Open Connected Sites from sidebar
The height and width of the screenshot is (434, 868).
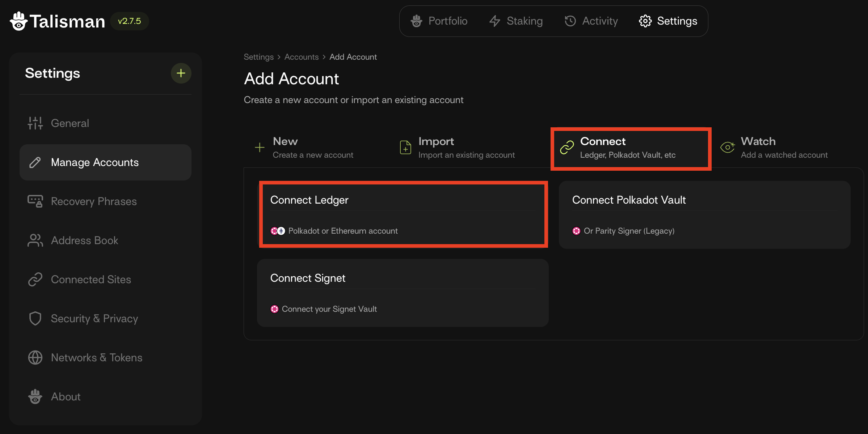[x=91, y=280]
